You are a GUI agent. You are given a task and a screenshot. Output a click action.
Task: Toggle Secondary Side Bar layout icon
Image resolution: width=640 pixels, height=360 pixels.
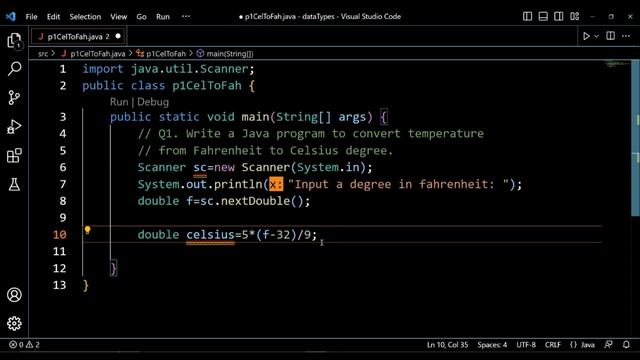coord(559,16)
